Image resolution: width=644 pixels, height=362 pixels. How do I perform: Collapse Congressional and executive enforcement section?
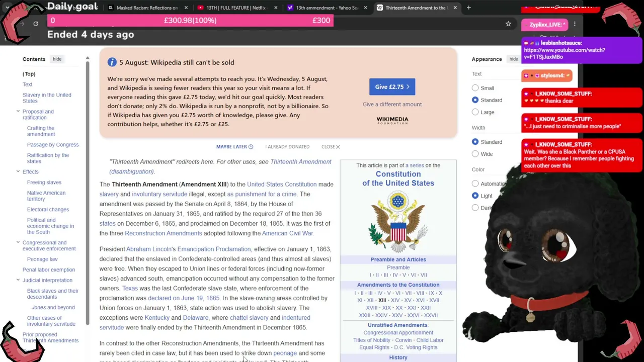[18, 243]
